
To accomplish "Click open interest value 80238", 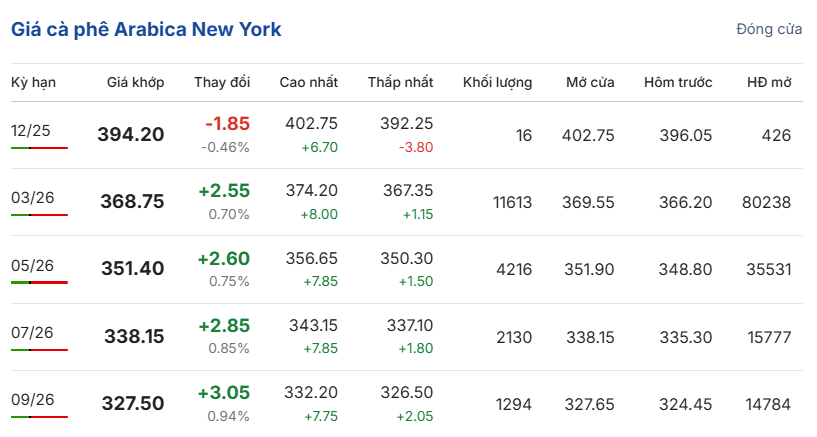I will point(767,202).
